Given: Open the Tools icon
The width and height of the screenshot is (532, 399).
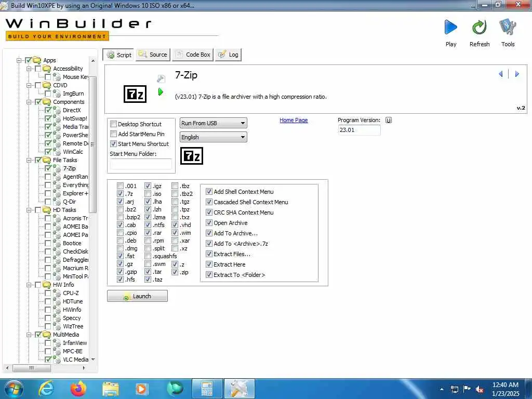Looking at the screenshot, I should (x=508, y=27).
